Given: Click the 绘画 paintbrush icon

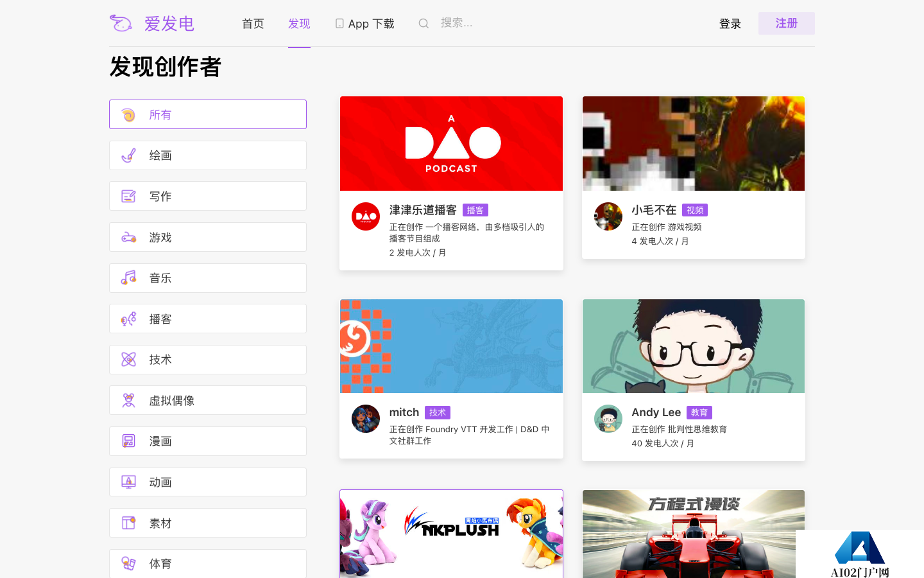Looking at the screenshot, I should coord(128,155).
